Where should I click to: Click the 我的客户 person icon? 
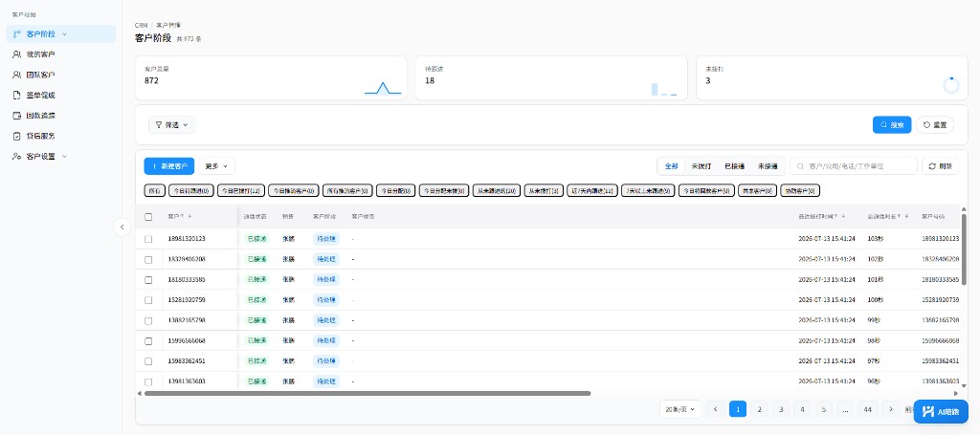point(17,54)
